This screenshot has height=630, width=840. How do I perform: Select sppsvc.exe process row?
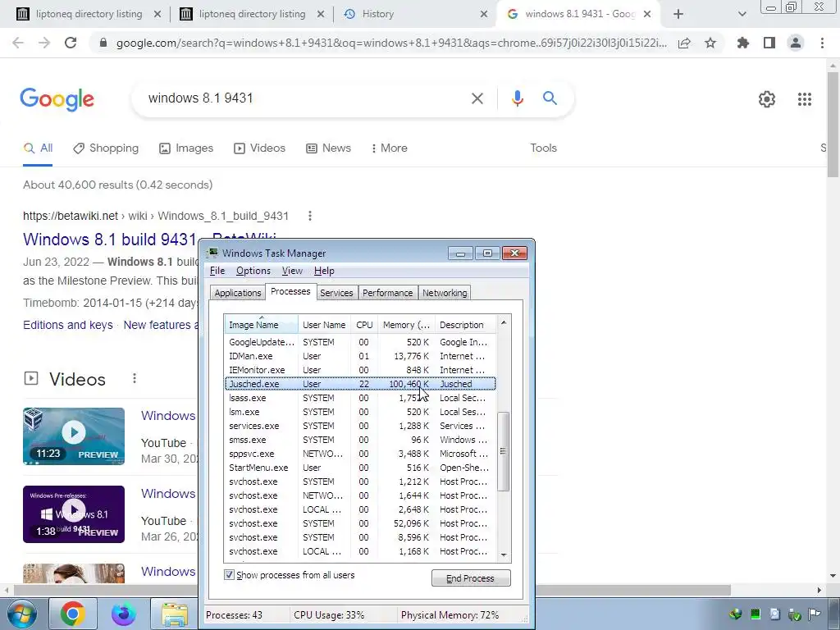coord(360,454)
